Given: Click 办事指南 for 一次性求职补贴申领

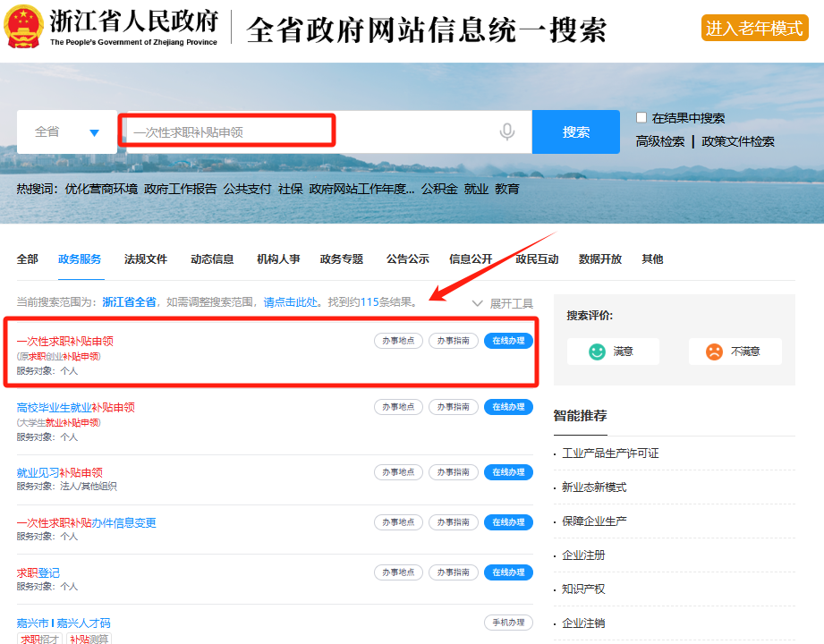Looking at the screenshot, I should [453, 341].
